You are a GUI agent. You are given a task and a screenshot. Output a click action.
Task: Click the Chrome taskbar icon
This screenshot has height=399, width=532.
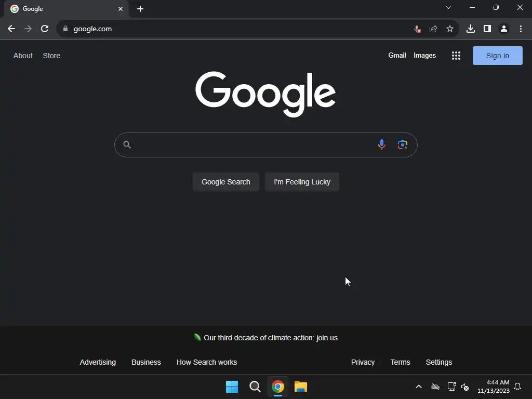[277, 387]
